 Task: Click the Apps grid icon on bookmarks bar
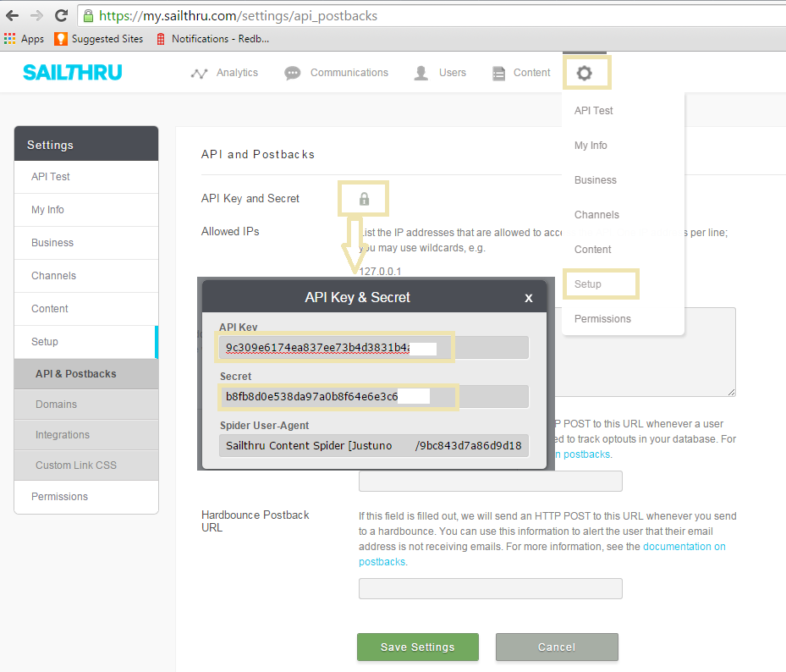(x=10, y=38)
